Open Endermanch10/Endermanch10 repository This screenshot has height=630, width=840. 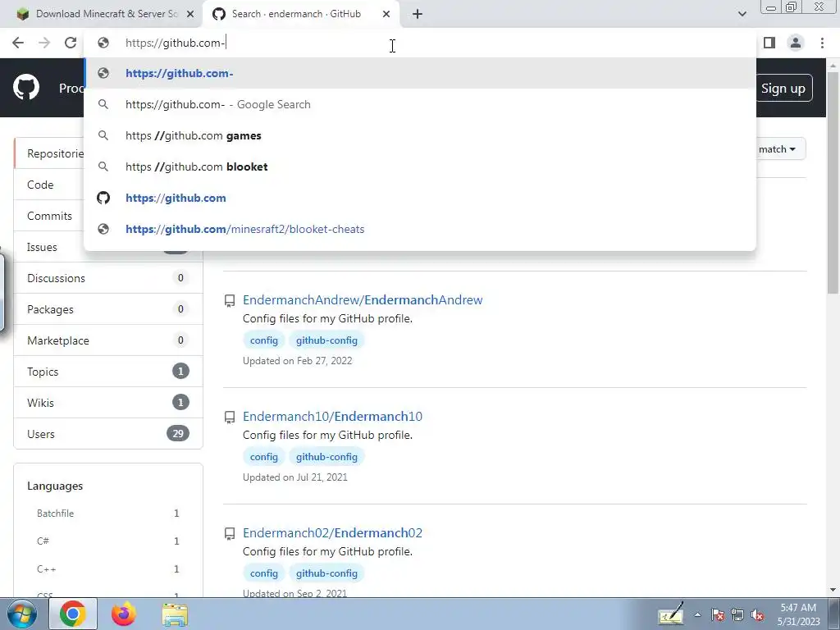[x=332, y=416]
